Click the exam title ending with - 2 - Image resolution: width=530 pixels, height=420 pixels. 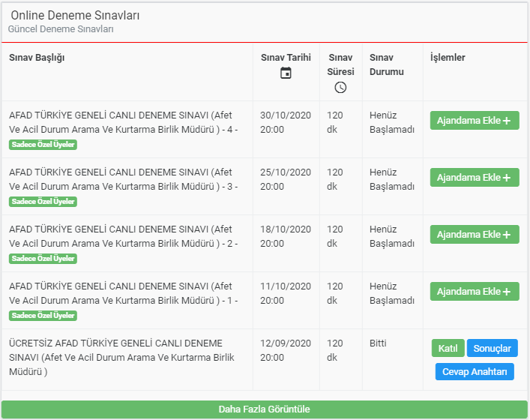pyautogui.click(x=124, y=236)
